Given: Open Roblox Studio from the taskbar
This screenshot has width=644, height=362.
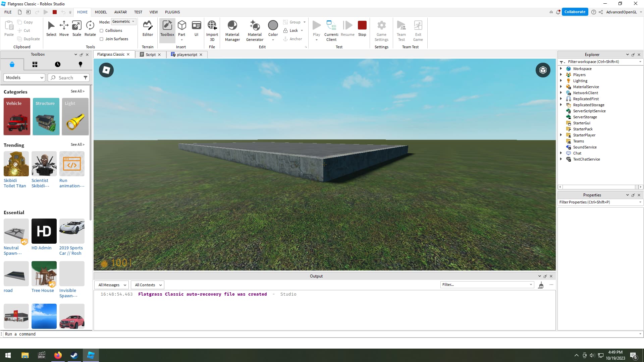Looking at the screenshot, I should click(x=90, y=355).
